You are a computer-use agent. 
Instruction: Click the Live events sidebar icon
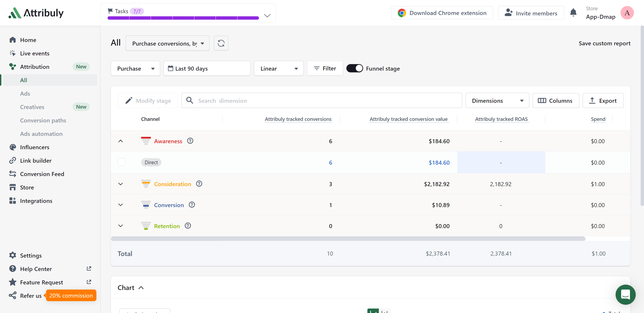[13, 53]
